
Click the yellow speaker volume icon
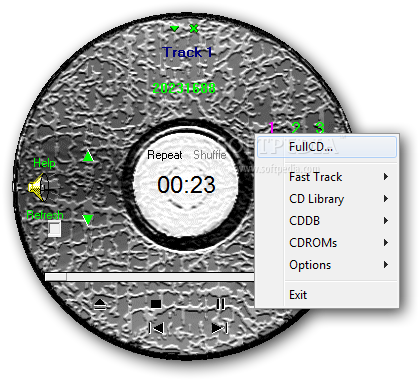39,187
